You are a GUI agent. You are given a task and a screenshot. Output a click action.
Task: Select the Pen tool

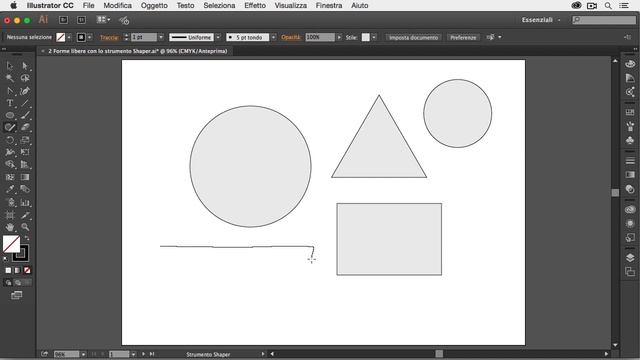click(10, 91)
